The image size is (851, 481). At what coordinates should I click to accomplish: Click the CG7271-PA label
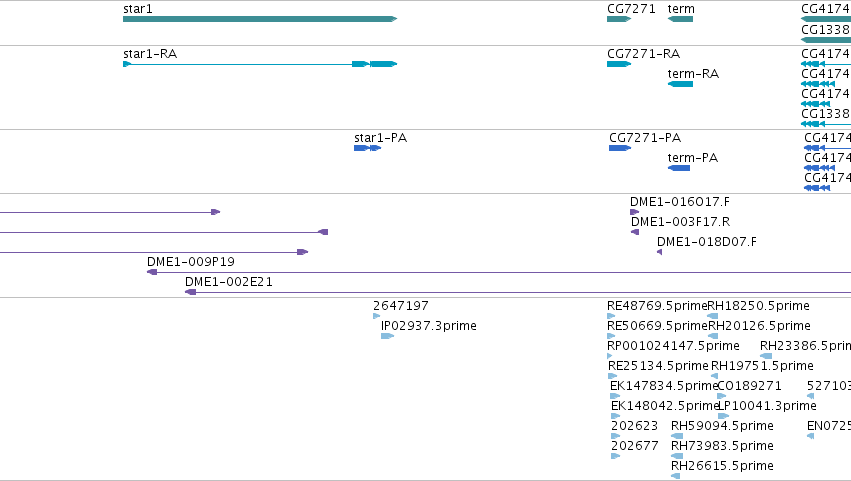(645, 138)
